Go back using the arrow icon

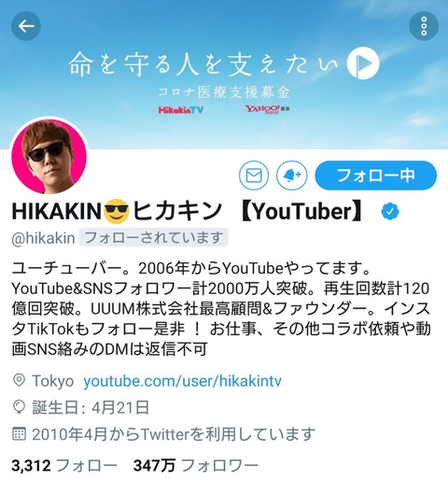[26, 26]
